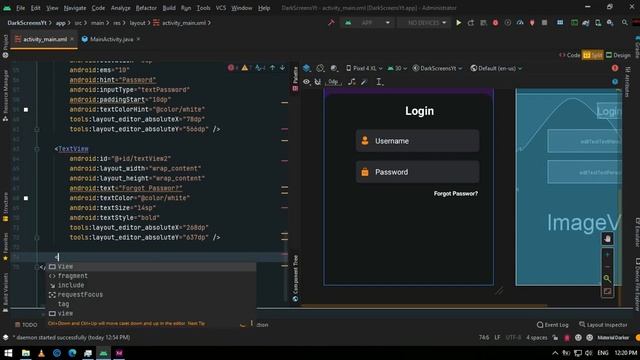Click layout breadcrumb in navigation bar
640x360 pixels.
(138, 23)
